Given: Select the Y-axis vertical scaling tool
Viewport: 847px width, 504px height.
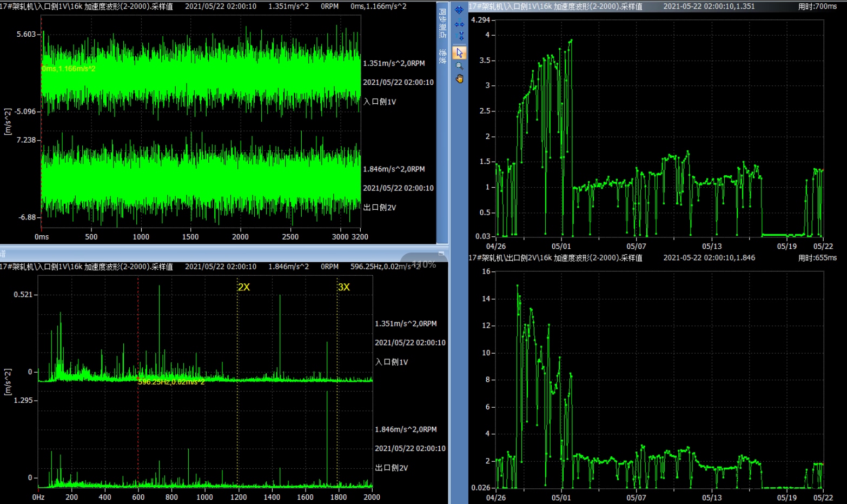Looking at the screenshot, I should tap(461, 36).
